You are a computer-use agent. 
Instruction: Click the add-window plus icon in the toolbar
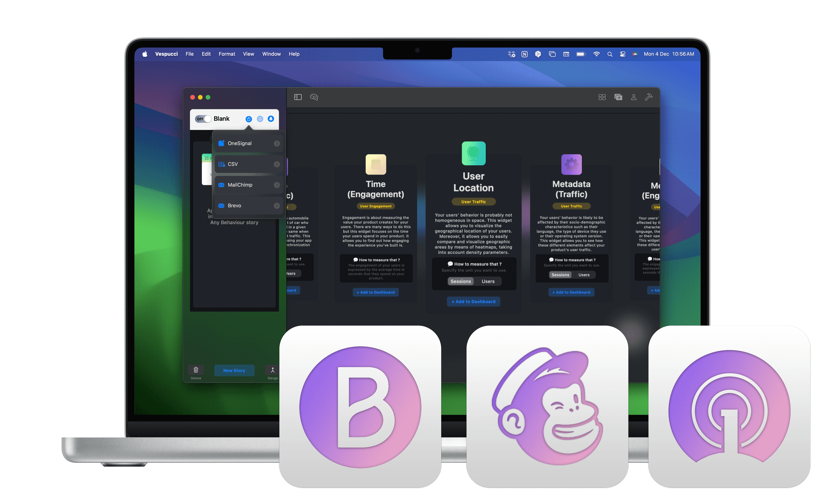point(618,97)
